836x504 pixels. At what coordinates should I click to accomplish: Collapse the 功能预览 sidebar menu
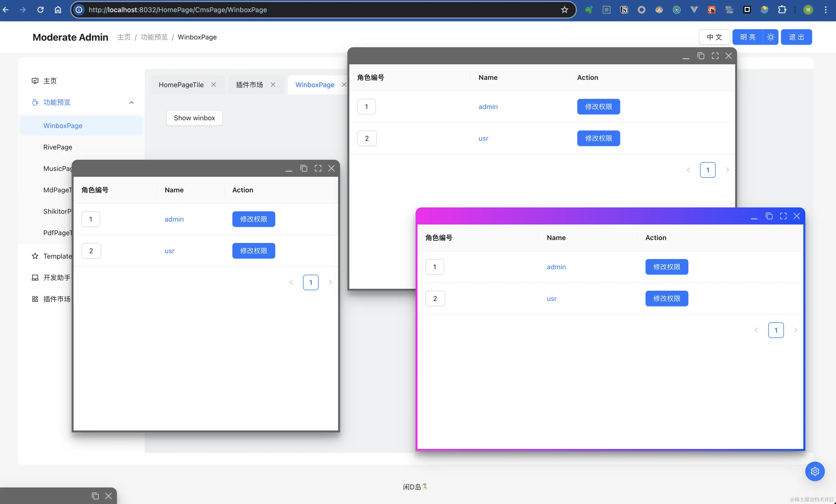click(x=131, y=103)
